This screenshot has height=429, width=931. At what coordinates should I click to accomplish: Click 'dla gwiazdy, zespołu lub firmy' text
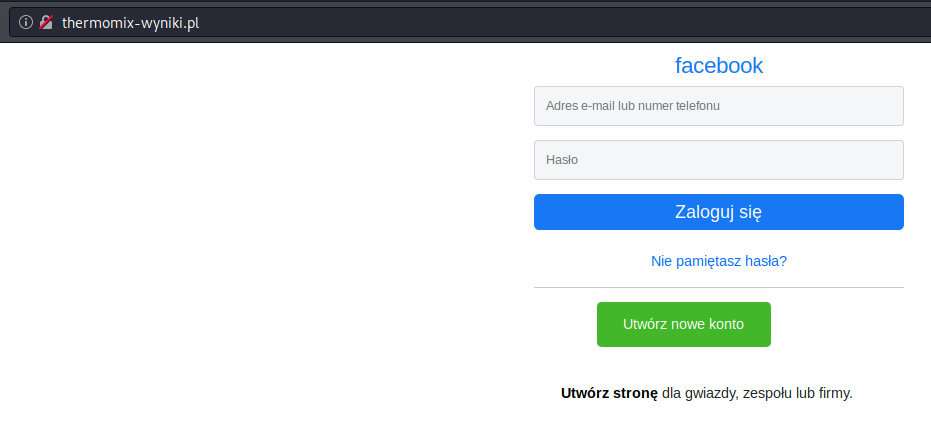point(757,393)
